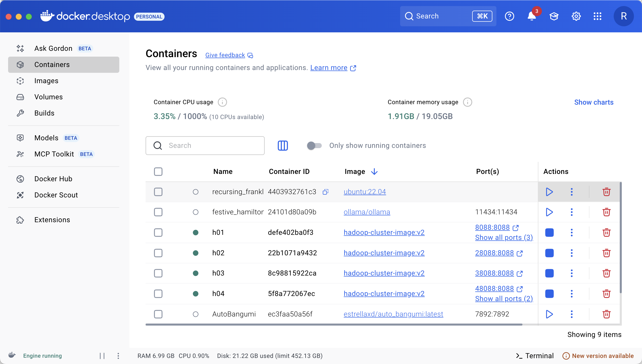Delete the h01 container
Image resolution: width=642 pixels, height=364 pixels.
click(606, 233)
